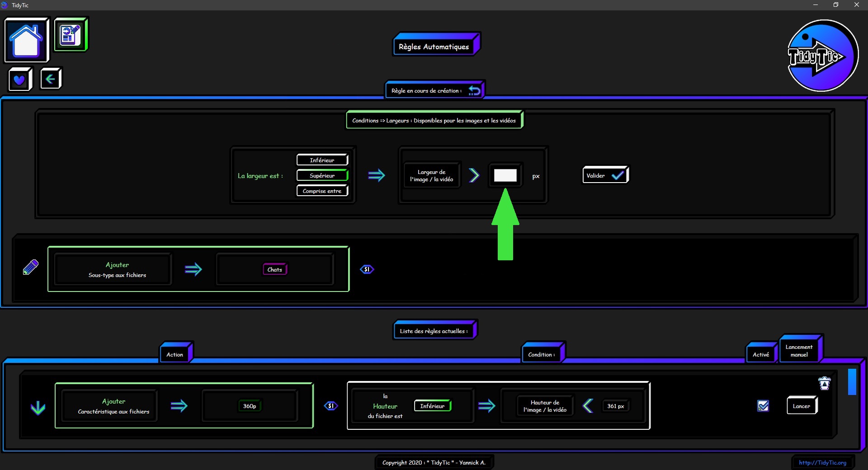Click the width pixel value input field
The width and height of the screenshot is (868, 470).
pyautogui.click(x=505, y=175)
